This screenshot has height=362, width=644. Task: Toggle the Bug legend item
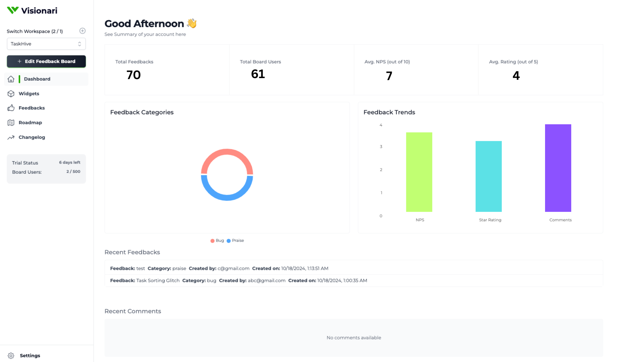tap(217, 241)
